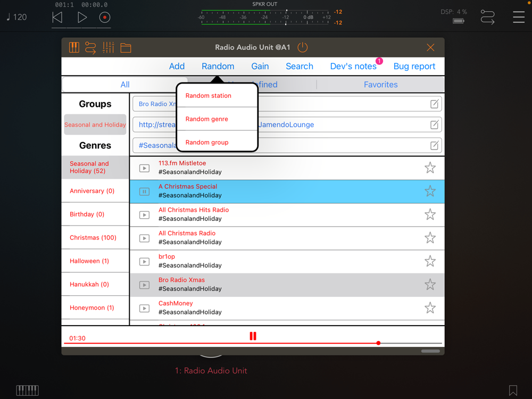The width and height of the screenshot is (532, 399).
Task: Click the stream URL input field
Action: [x=287, y=124]
